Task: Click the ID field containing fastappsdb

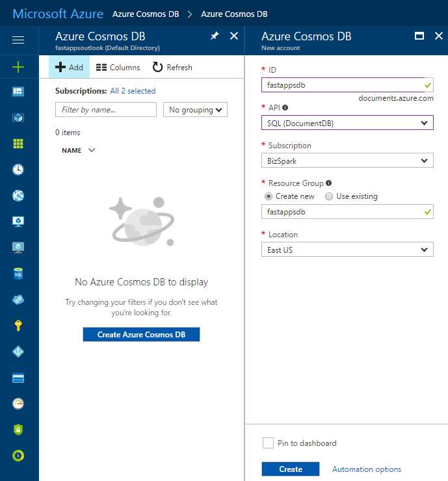Action: point(347,85)
